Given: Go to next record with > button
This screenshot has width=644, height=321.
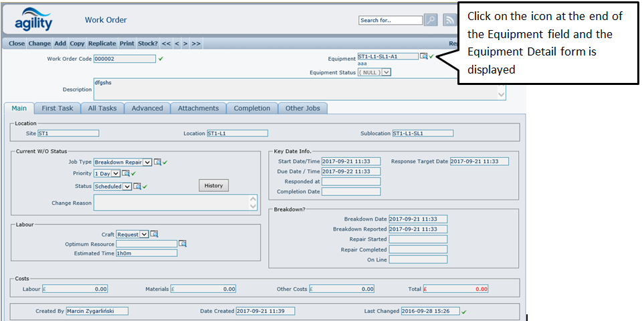Looking at the screenshot, I should point(185,43).
